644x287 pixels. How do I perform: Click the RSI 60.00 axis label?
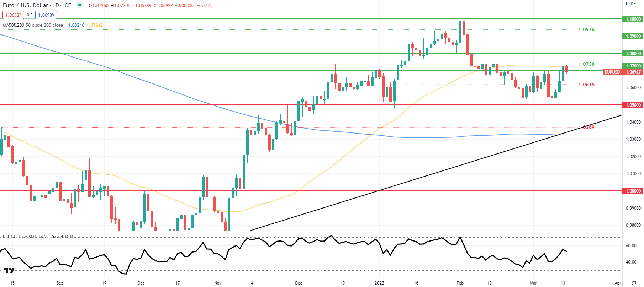pyautogui.click(x=631, y=246)
